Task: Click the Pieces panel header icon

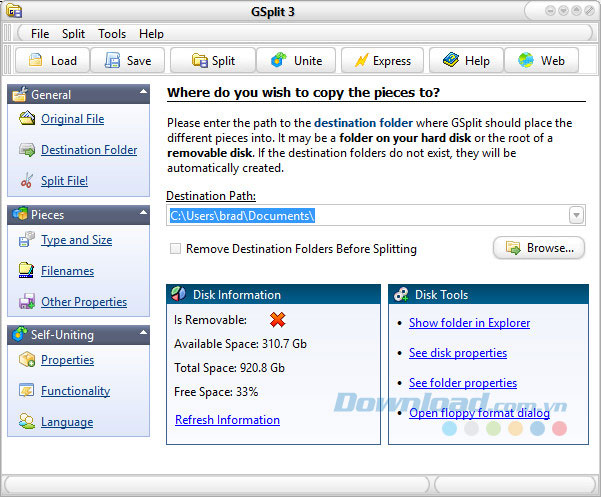Action: pos(20,213)
